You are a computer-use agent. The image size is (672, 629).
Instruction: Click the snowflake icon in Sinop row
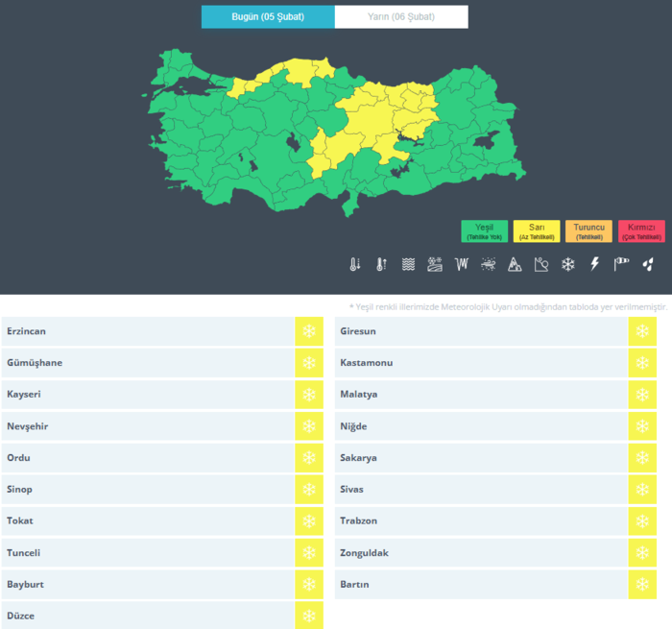[309, 489]
